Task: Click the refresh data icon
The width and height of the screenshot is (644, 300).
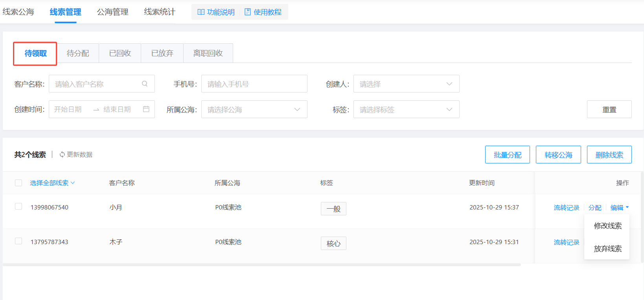Action: (x=62, y=155)
